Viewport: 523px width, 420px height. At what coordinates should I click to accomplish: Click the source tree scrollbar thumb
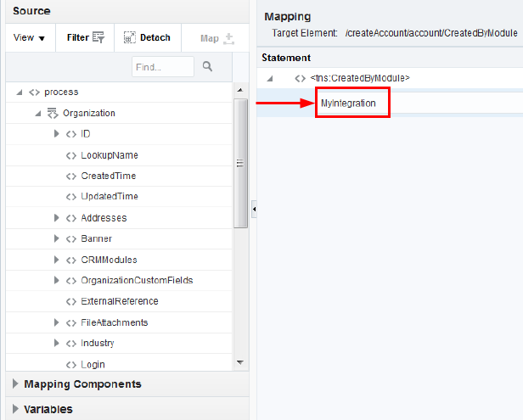tap(240, 163)
